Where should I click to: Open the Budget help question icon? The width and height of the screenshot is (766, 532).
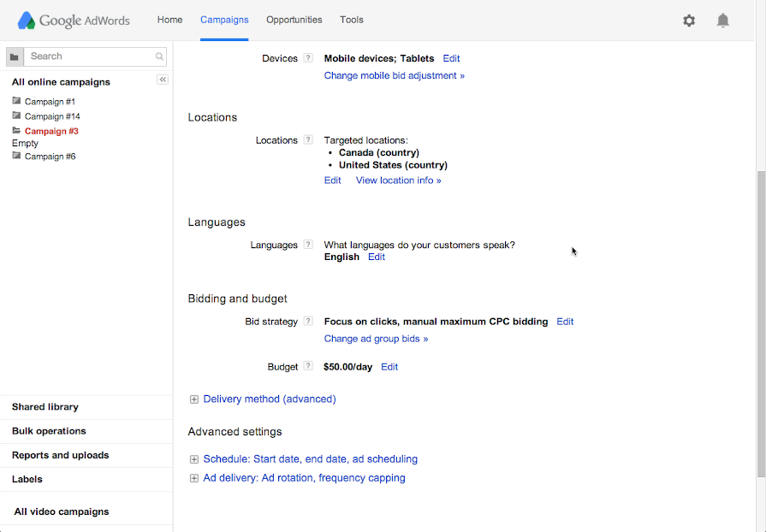(308, 367)
